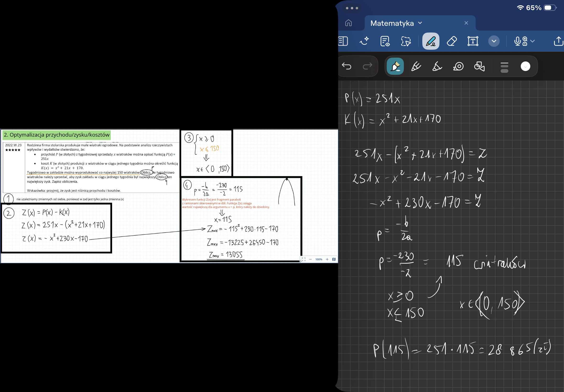564x392 pixels.
Task: Select the Text box tool
Action: 473,41
